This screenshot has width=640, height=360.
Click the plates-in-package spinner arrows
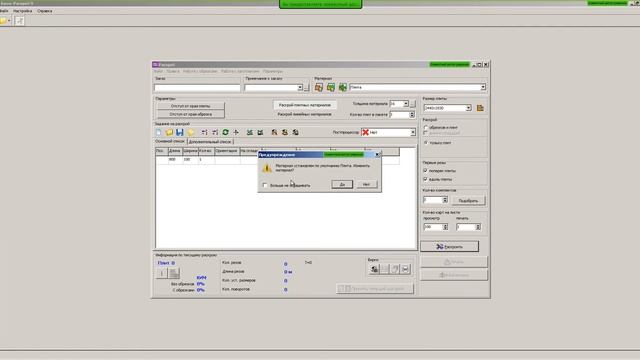(x=411, y=115)
